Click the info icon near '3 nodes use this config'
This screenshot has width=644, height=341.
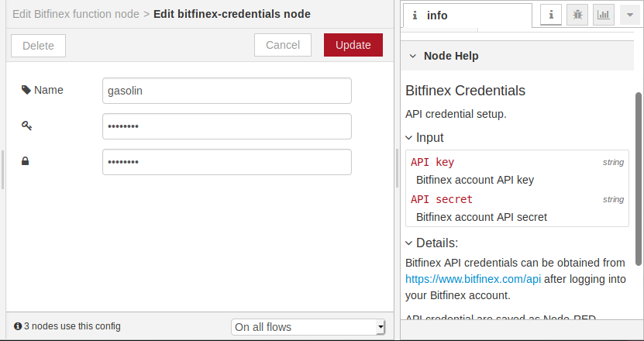pyautogui.click(x=18, y=326)
